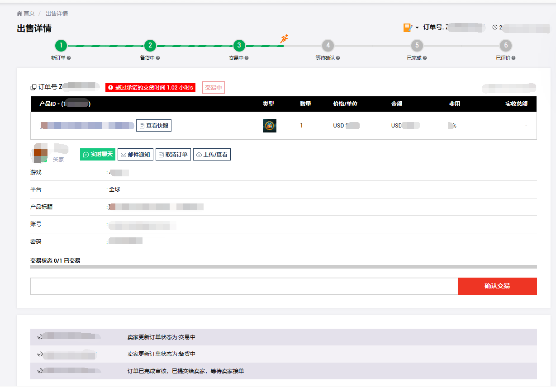Expand the dropdown arrow beside note icon

click(417, 28)
